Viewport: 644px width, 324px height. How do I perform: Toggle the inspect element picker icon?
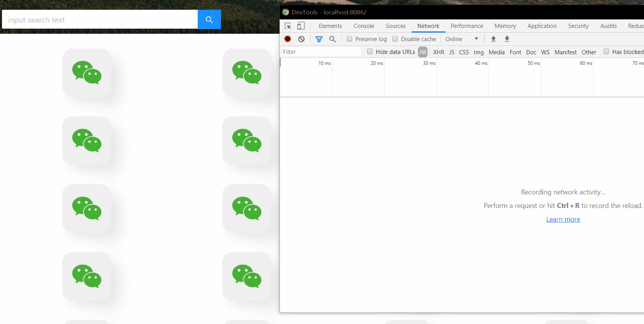click(x=288, y=26)
